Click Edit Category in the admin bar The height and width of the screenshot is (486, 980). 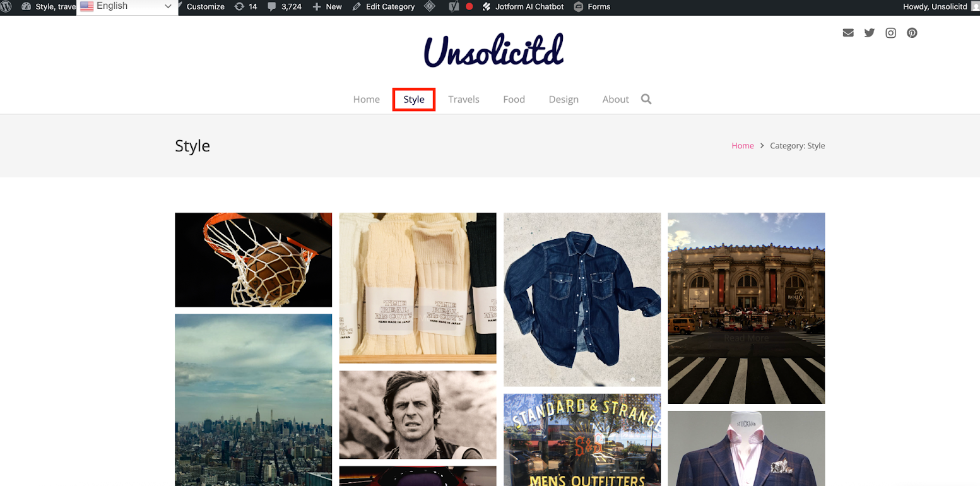pyautogui.click(x=384, y=7)
